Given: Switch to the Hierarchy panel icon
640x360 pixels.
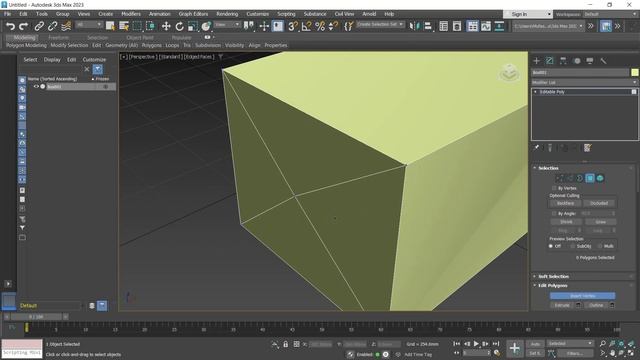Looking at the screenshot, I should (x=563, y=61).
